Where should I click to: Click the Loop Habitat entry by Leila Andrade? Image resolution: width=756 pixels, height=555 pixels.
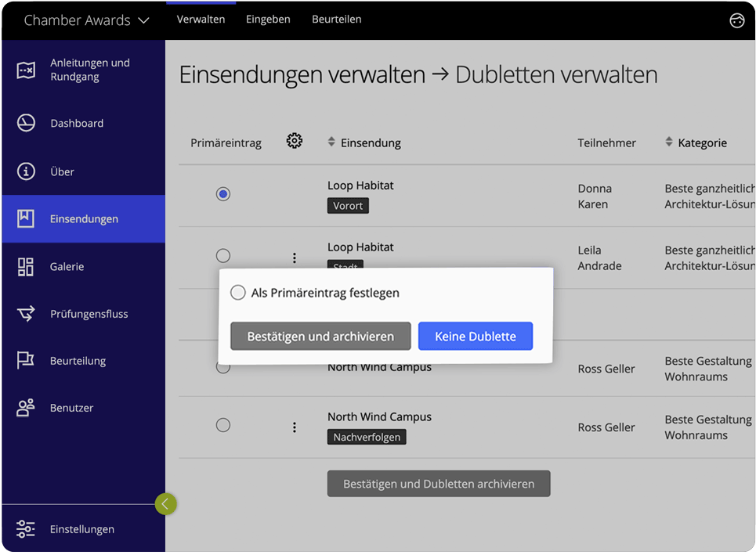[360, 247]
